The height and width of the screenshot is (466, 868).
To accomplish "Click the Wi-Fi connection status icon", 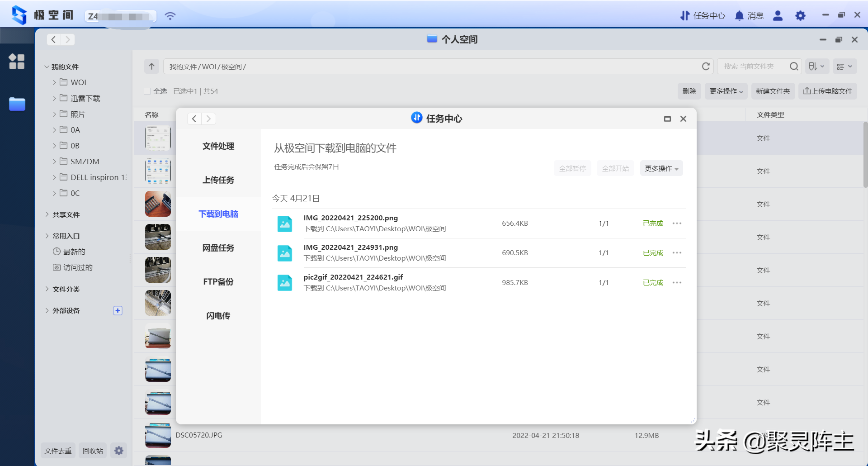I will click(x=170, y=16).
